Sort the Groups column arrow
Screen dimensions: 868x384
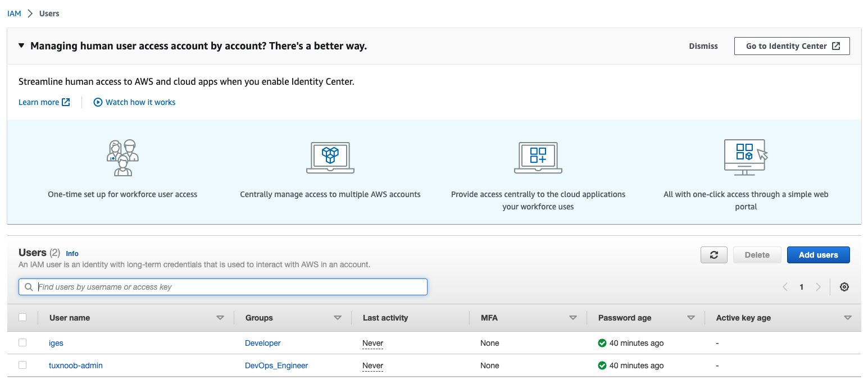pos(338,318)
